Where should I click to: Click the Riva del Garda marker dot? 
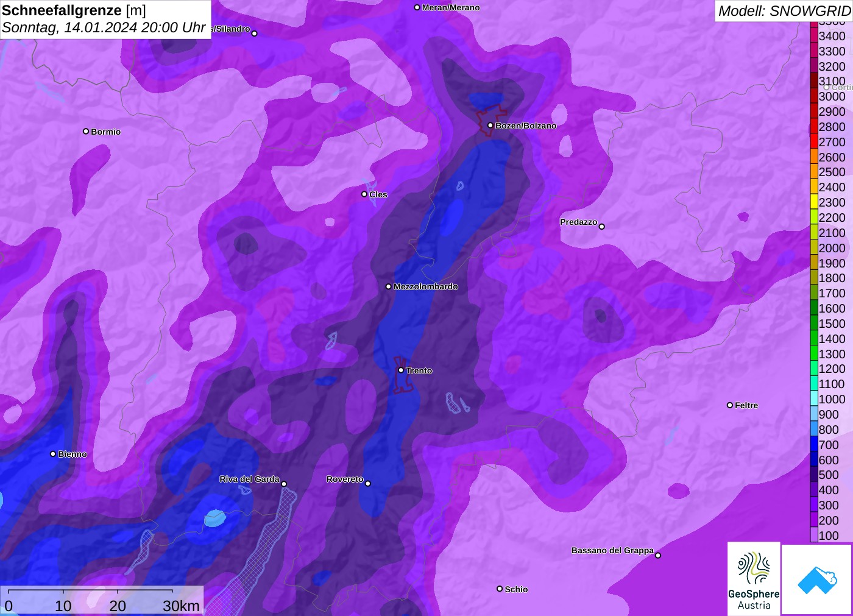coord(284,484)
